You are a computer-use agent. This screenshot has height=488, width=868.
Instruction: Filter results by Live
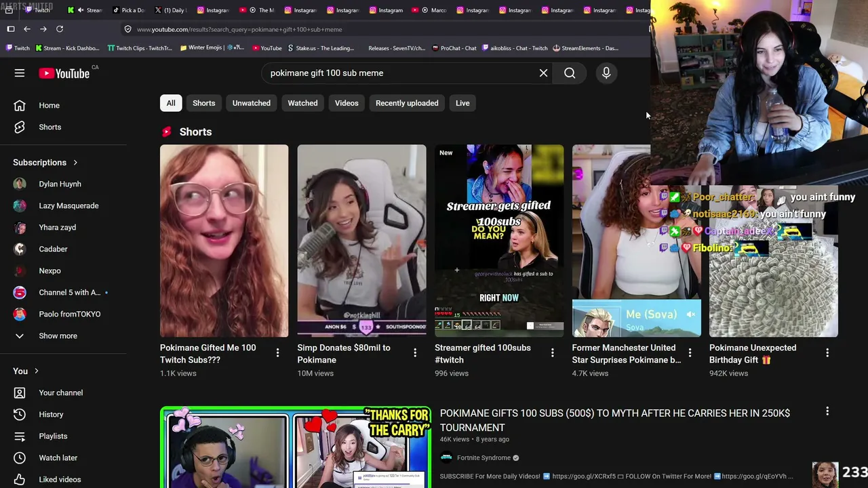click(462, 103)
